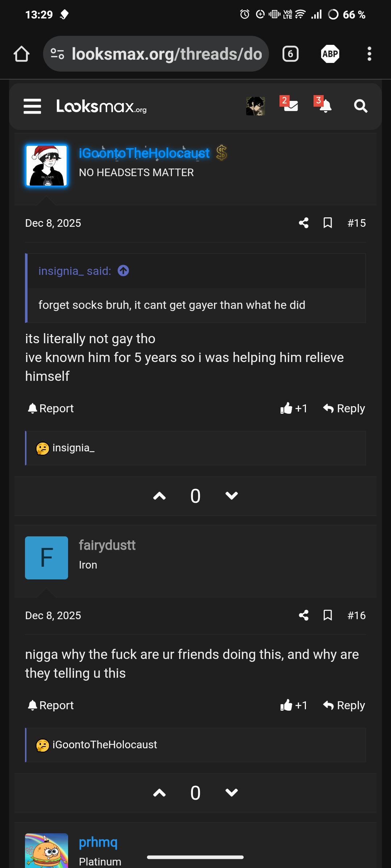This screenshot has width=391, height=868.
Task: Open the forum search
Action: pyautogui.click(x=360, y=107)
